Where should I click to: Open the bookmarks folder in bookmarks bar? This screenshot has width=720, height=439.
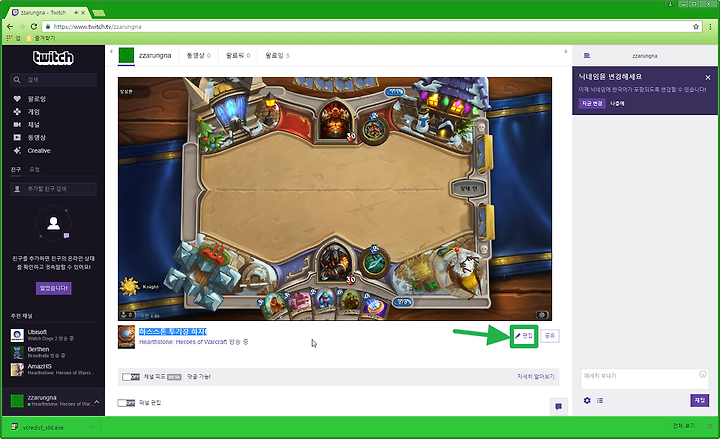click(x=41, y=38)
